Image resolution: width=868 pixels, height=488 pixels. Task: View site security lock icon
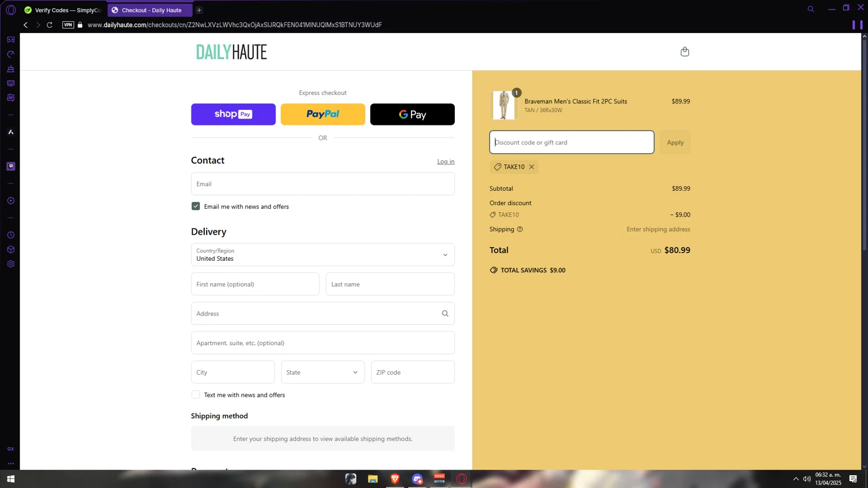(80, 25)
